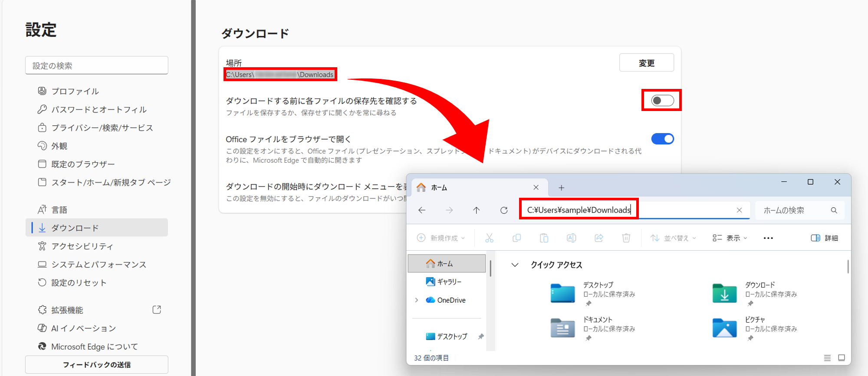Open the ダウンロード folder icon in Quick Access
Viewport: 868px width, 376px height.
pos(724,294)
